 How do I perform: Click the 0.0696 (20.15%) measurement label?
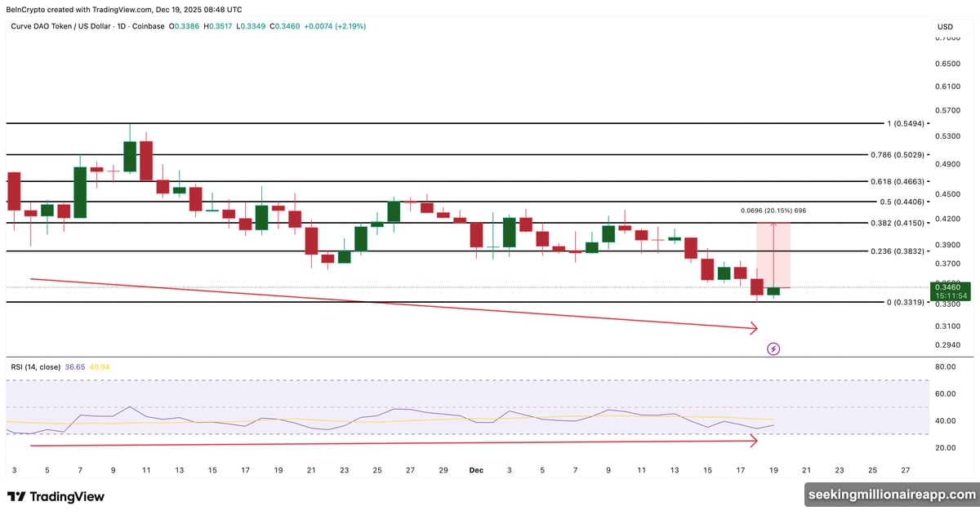click(773, 210)
